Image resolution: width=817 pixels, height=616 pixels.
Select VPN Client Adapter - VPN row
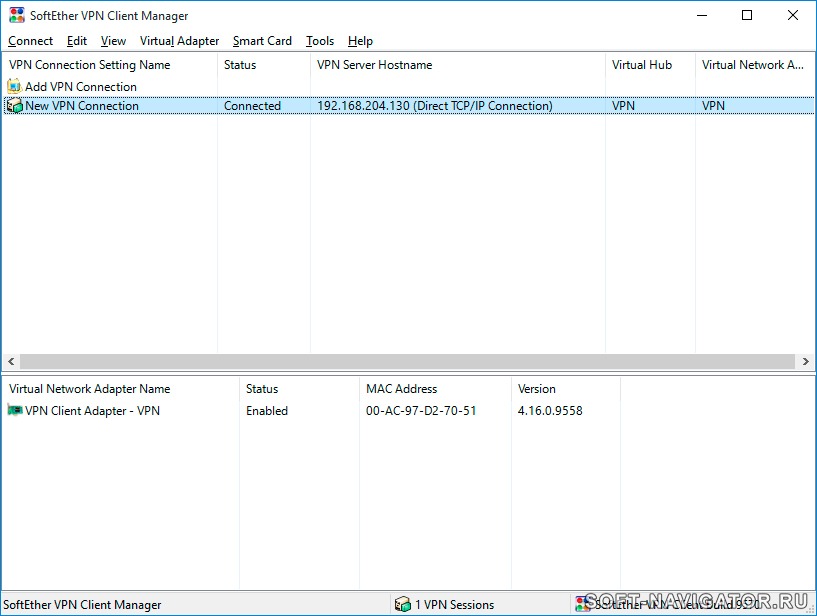point(92,411)
